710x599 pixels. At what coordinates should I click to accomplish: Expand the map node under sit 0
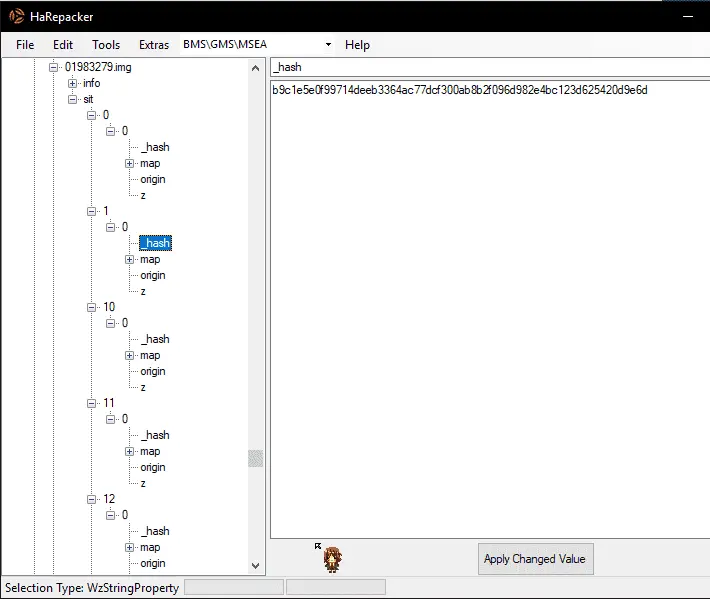click(130, 163)
